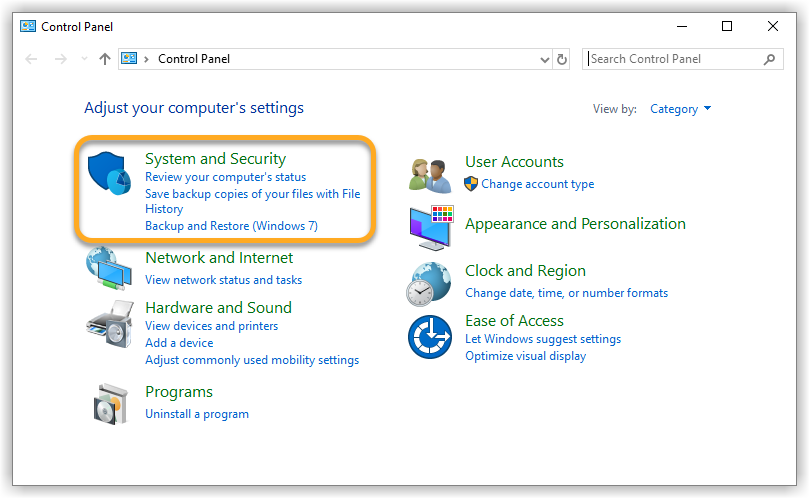Viewport: 810px width, 499px height.
Task: Click Uninstall a program link
Action: click(x=197, y=414)
